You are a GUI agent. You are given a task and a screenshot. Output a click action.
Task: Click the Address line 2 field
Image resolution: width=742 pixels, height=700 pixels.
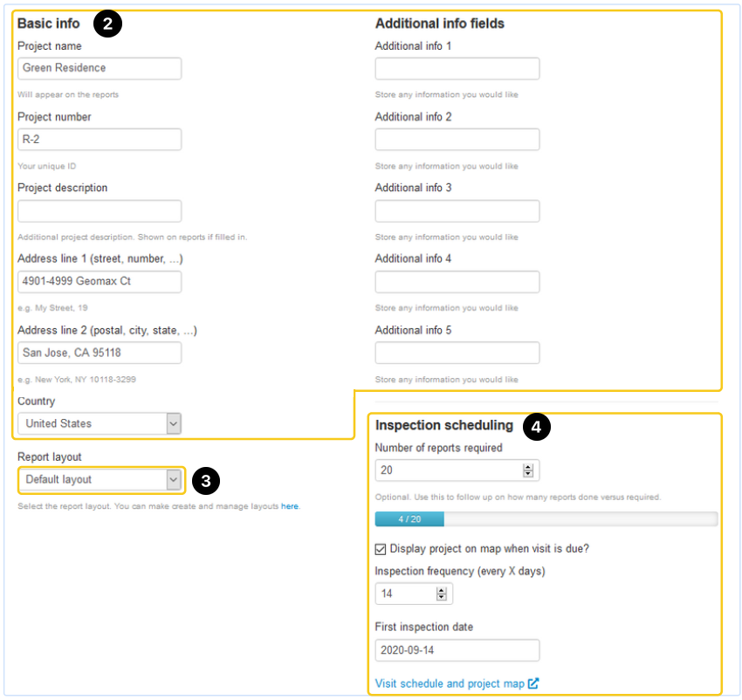100,353
